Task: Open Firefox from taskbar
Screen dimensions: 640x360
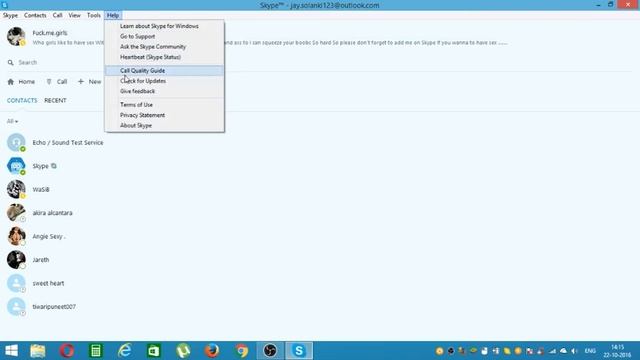Action: (x=212, y=351)
